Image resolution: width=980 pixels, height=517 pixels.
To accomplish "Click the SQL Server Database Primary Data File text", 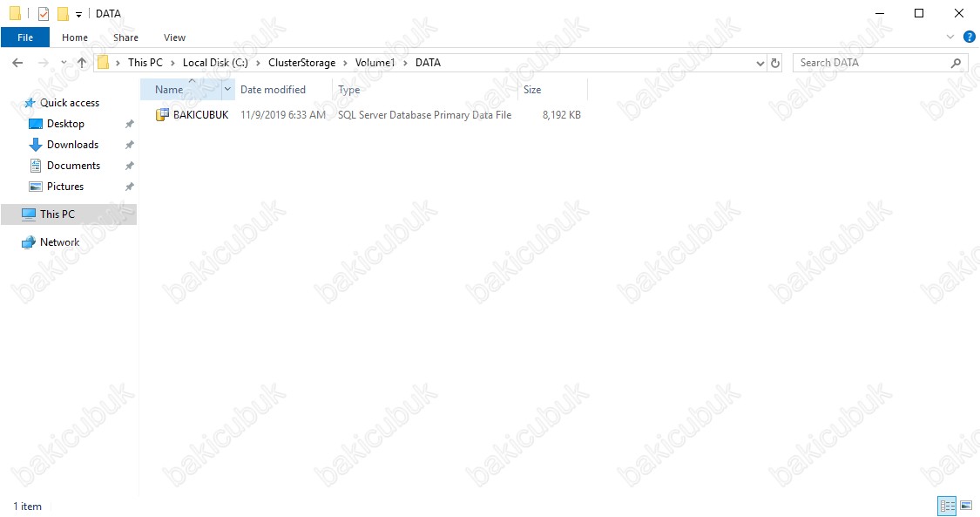I will pyautogui.click(x=424, y=115).
